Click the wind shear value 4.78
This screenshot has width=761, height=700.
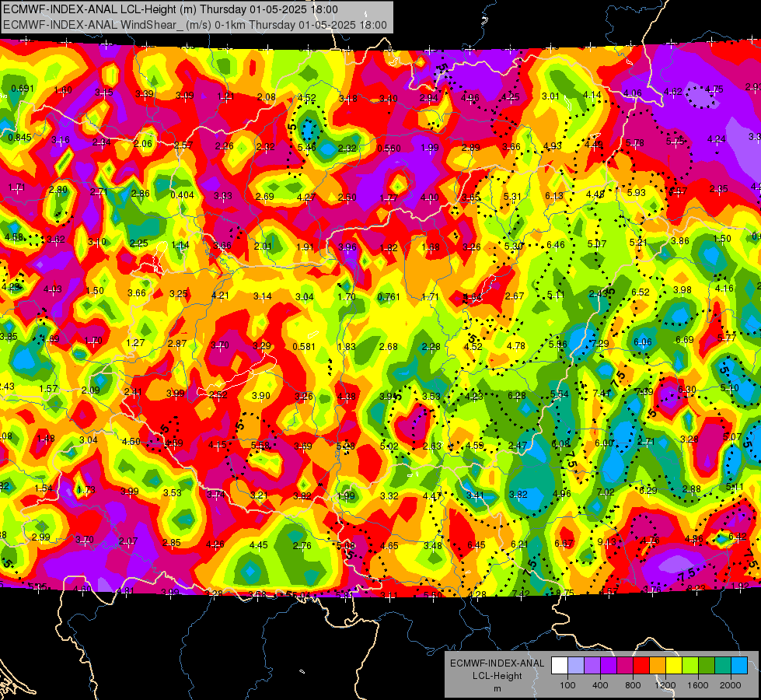(516, 346)
